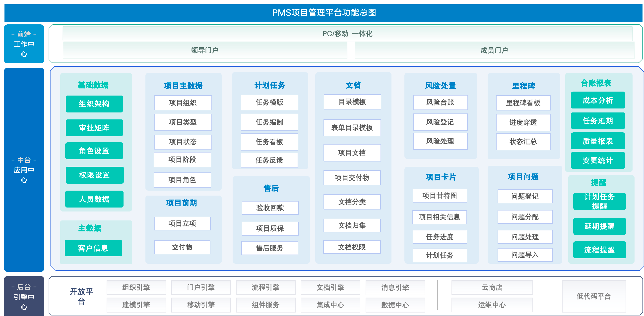Select 问题分配 in 项目问题
644x316 pixels.
pos(525,216)
